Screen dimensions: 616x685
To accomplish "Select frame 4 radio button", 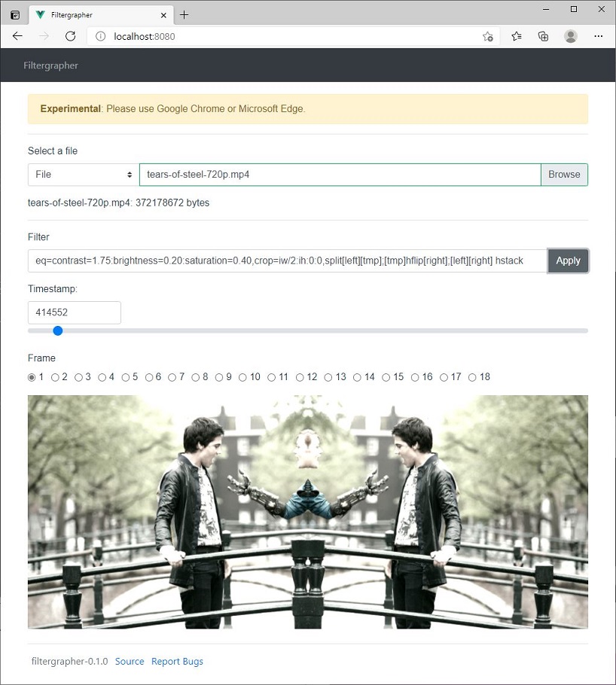I will point(102,377).
